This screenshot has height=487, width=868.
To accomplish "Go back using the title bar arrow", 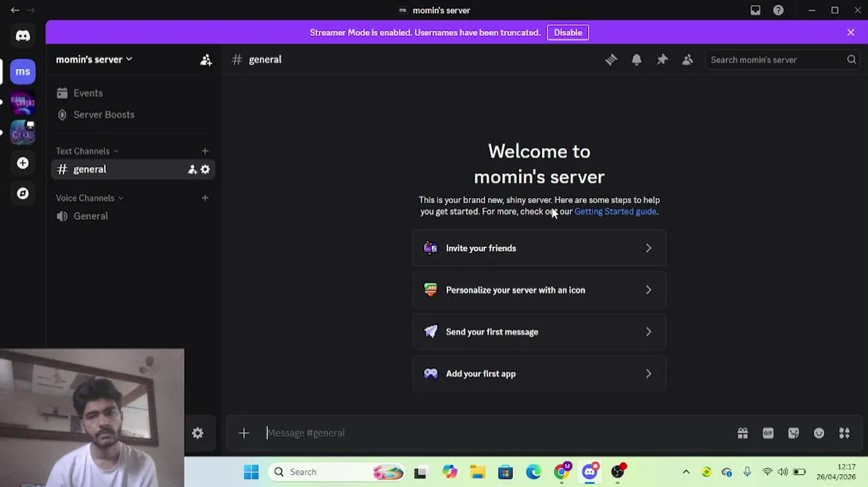I will (x=15, y=10).
